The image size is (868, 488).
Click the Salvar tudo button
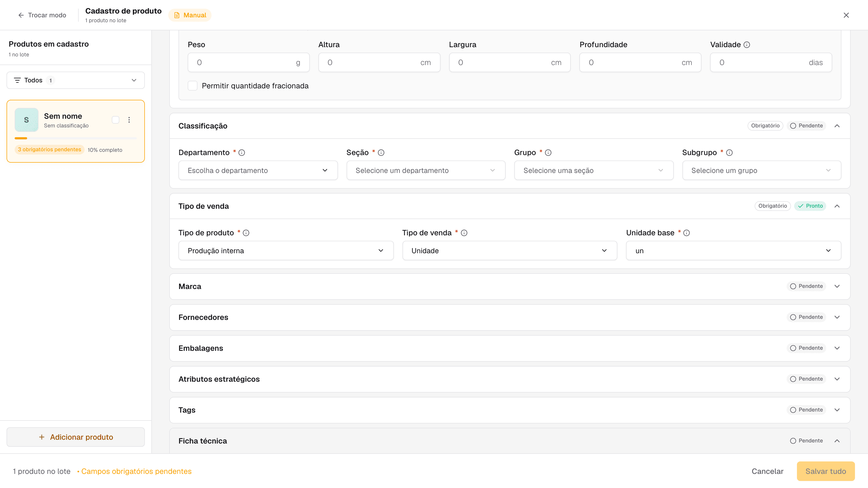825,471
